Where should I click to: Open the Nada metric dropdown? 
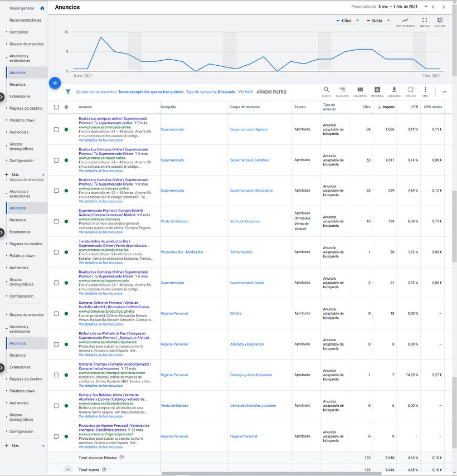coord(378,21)
